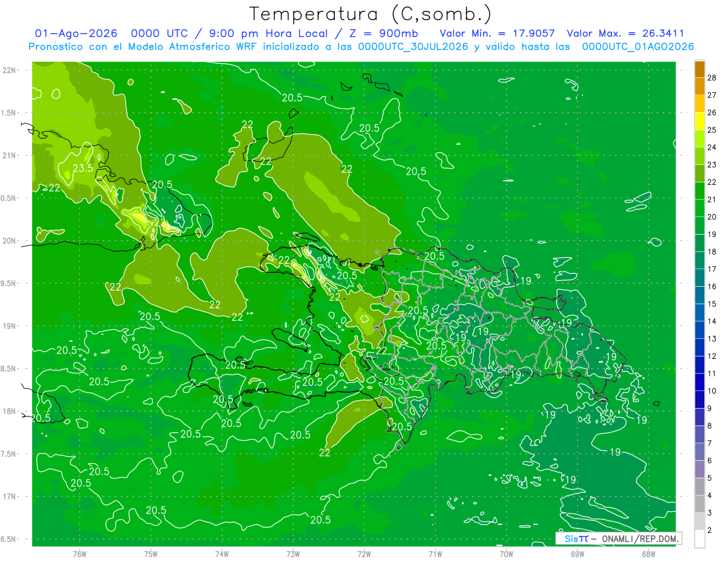Click the '20N' latitude axis label
This screenshot has height=562, width=728.
pyautogui.click(x=10, y=241)
